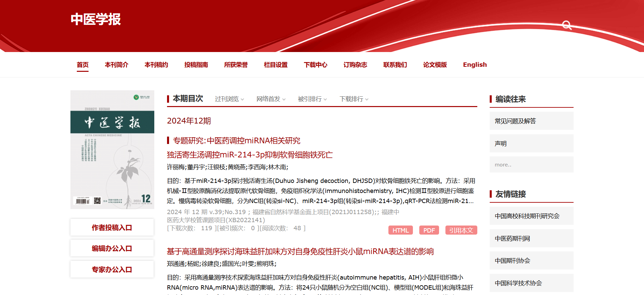The height and width of the screenshot is (295, 644).
Task: Switch to the English version
Action: [x=475, y=65]
